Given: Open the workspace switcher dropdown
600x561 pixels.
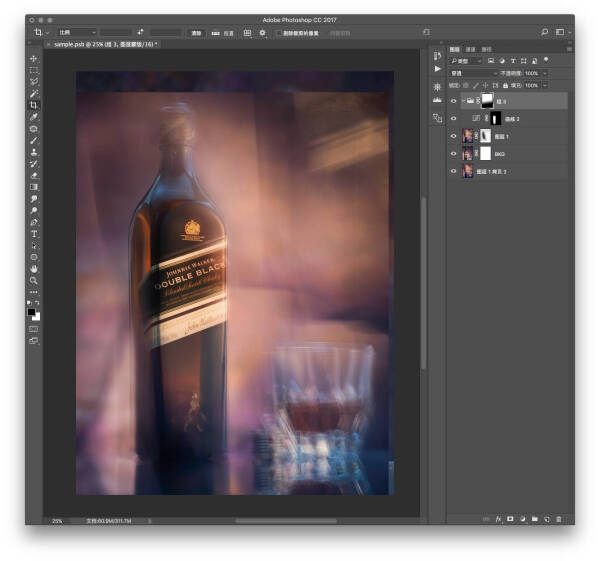Looking at the screenshot, I should click(x=562, y=33).
